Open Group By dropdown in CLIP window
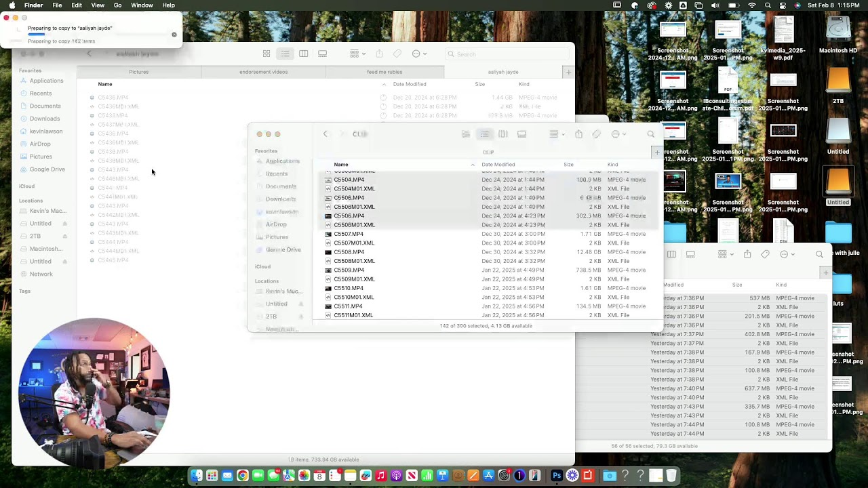868x488 pixels. 556,134
